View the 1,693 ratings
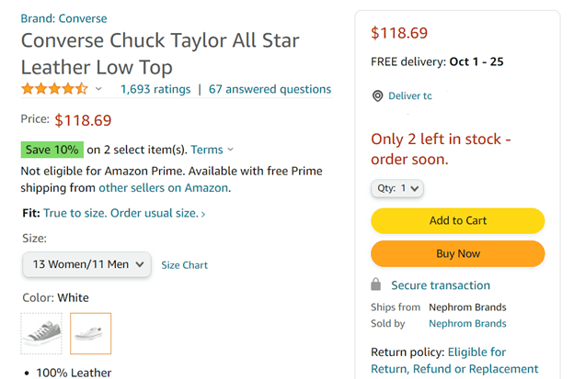Screen dimensions: 574x379 156,89
